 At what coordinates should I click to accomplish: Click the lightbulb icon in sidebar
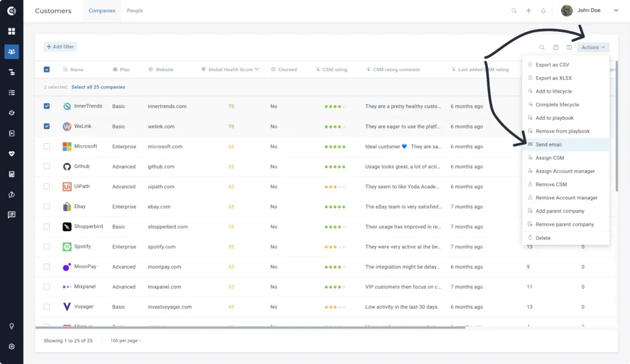click(12, 326)
